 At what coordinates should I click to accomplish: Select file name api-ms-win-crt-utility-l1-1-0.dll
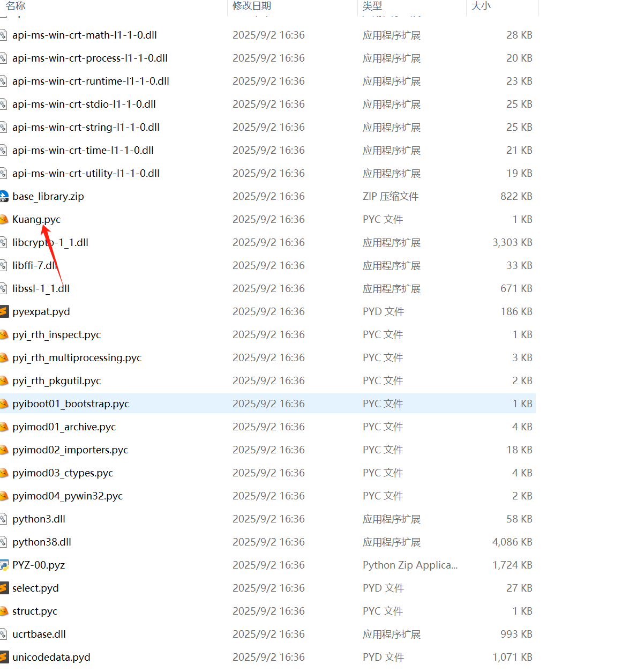tap(86, 174)
